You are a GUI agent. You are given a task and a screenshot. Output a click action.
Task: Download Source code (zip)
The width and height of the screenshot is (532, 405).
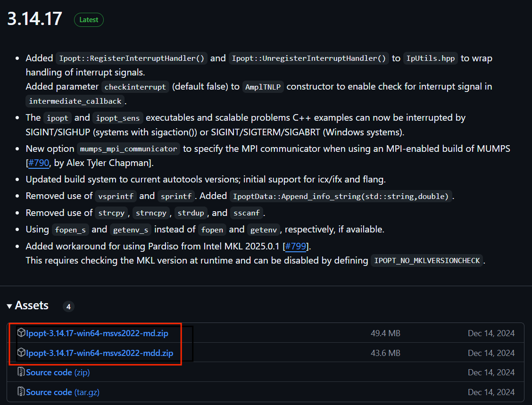click(x=58, y=372)
